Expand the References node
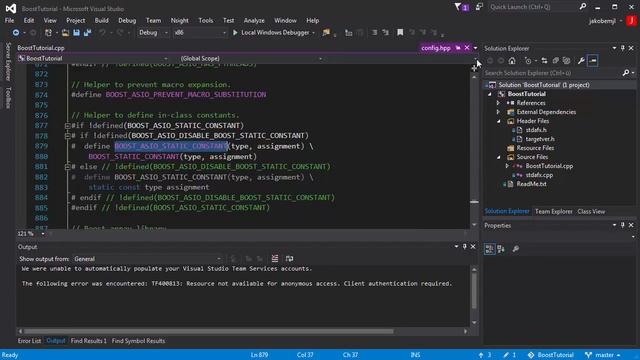640x360 pixels. (498, 103)
